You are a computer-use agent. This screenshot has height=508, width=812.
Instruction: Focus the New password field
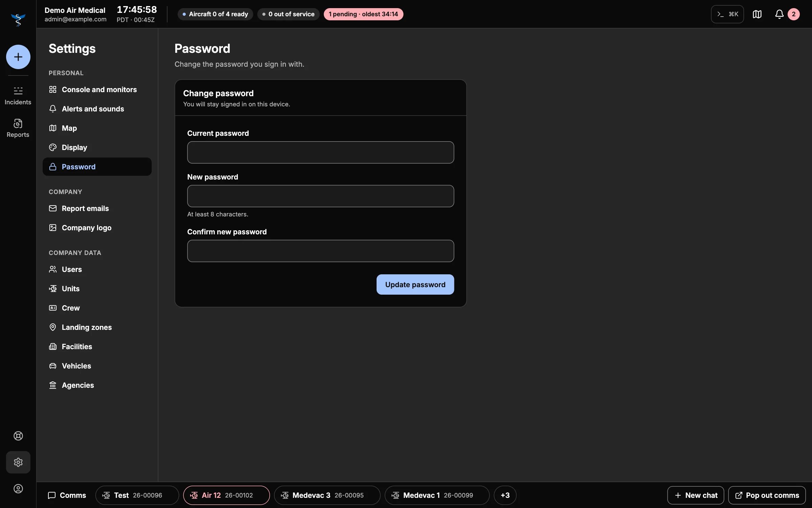(320, 196)
